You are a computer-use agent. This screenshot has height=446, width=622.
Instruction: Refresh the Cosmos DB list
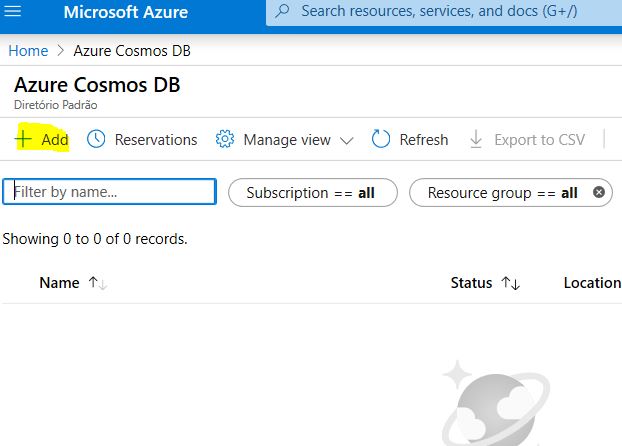click(424, 140)
